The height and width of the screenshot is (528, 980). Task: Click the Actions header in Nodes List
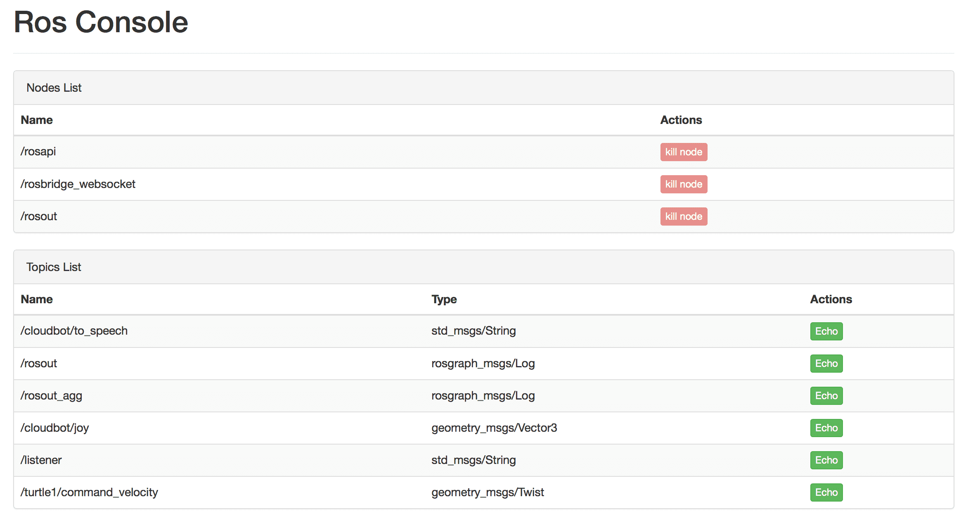(681, 120)
